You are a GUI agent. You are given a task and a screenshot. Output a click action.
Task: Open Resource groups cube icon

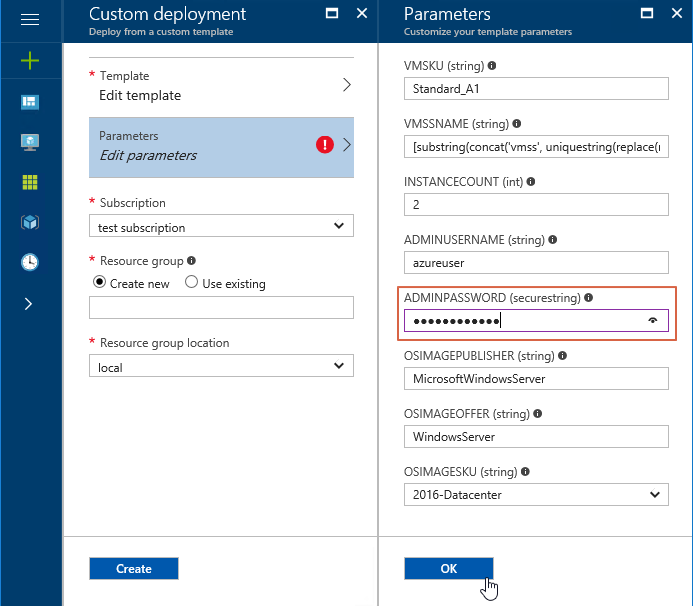[x=30, y=222]
